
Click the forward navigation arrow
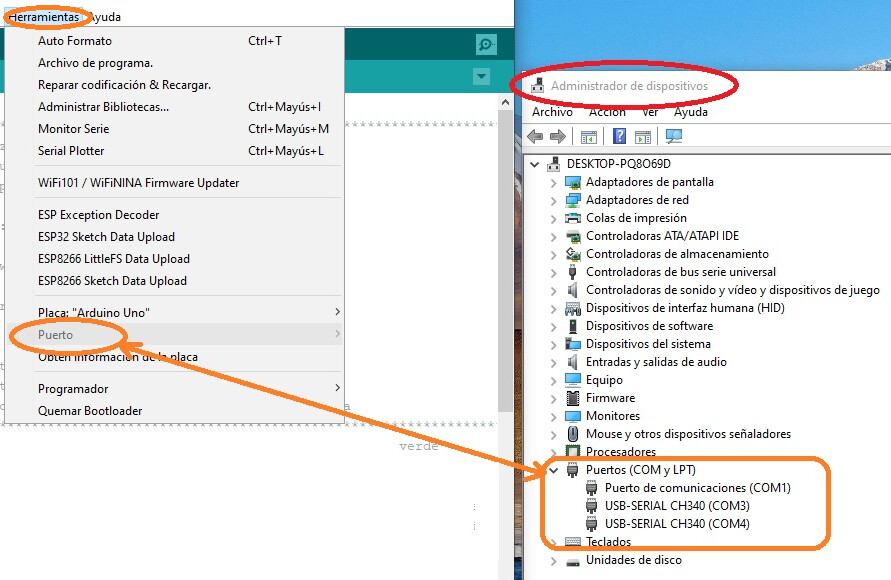(557, 137)
